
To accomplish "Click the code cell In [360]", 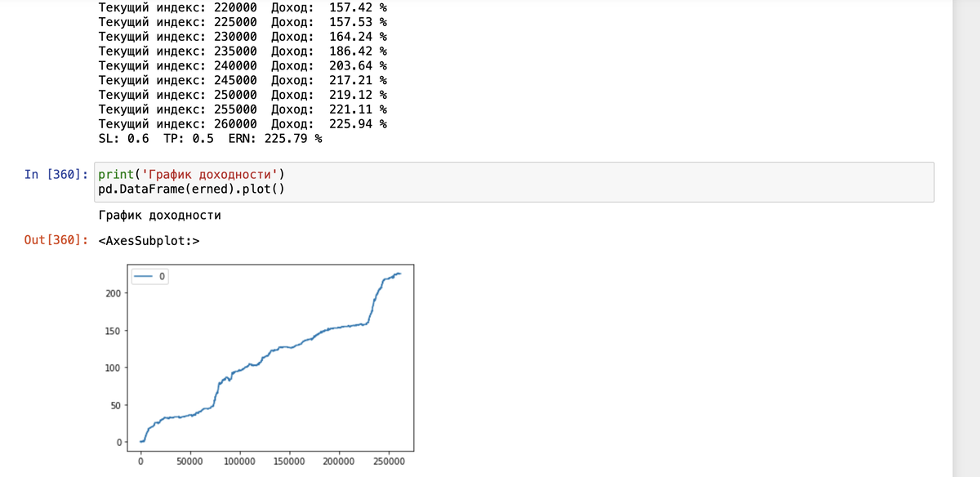I will click(514, 181).
